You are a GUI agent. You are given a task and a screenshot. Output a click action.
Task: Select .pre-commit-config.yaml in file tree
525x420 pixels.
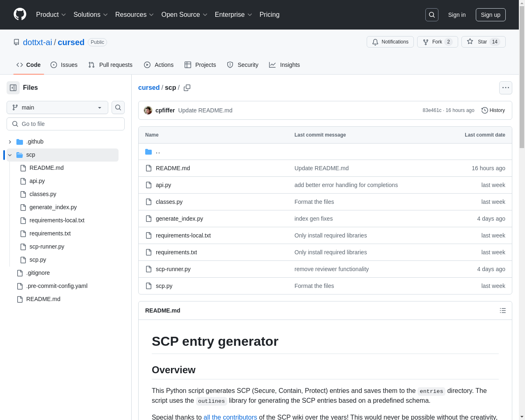57,286
